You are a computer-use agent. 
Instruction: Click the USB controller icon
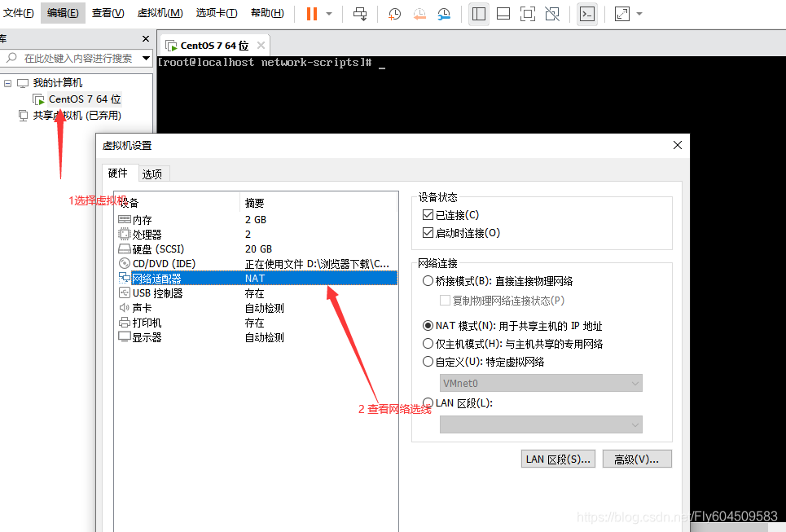125,292
